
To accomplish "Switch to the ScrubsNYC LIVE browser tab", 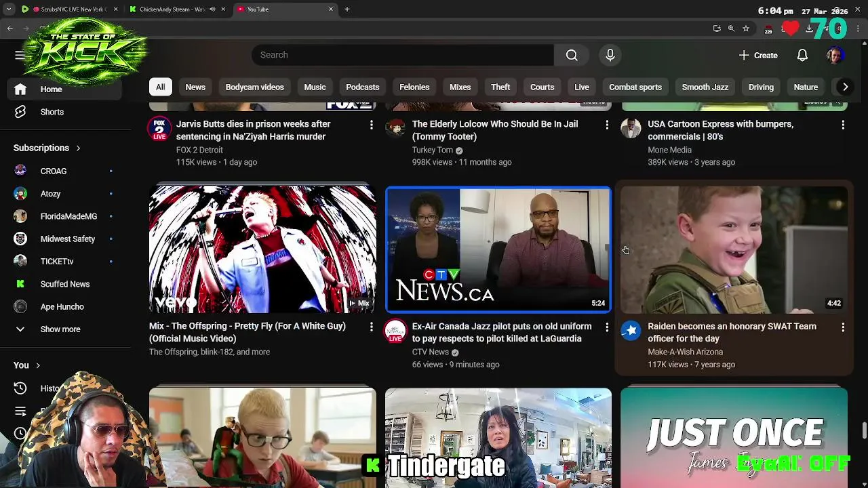I will pos(69,9).
